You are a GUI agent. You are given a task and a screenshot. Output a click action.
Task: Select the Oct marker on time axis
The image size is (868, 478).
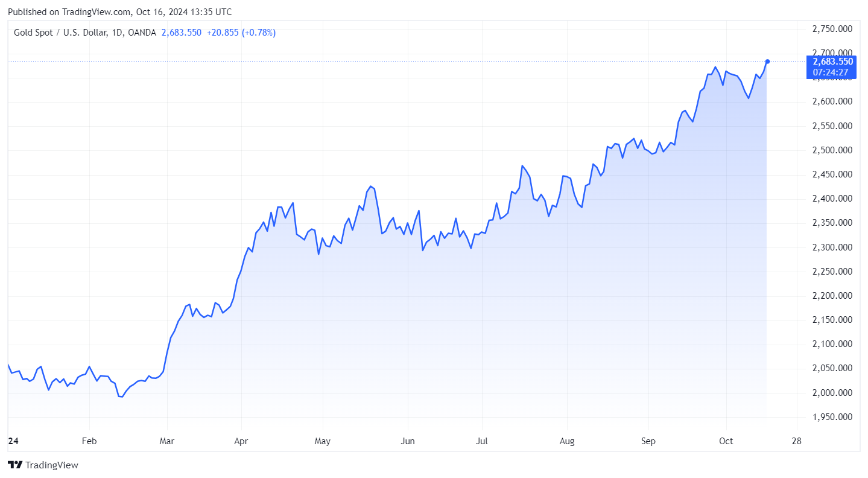[x=726, y=441]
